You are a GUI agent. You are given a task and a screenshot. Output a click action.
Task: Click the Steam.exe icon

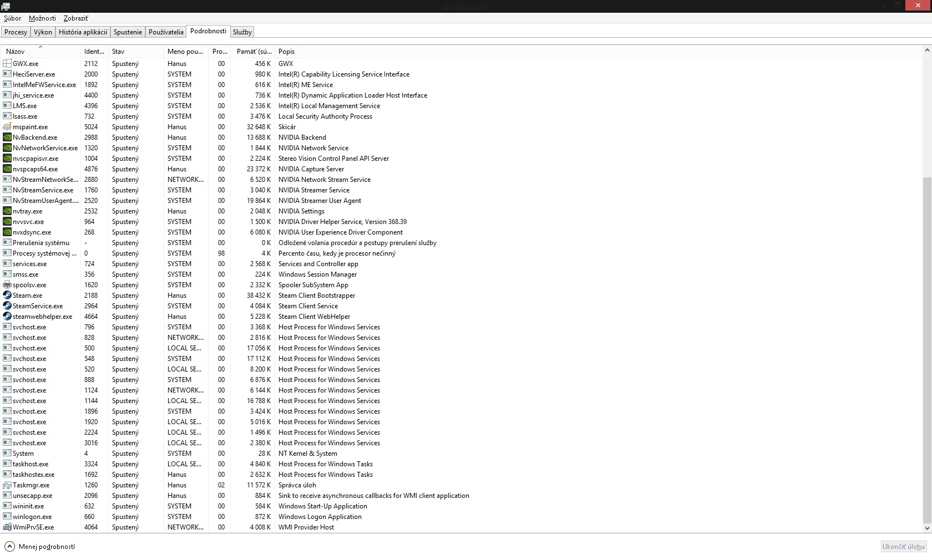point(7,296)
